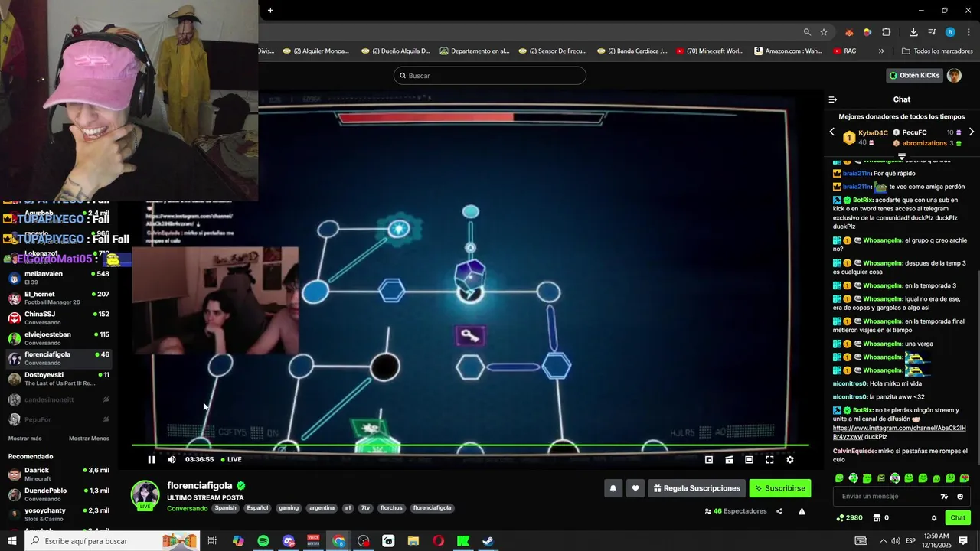
Task: Click Mostrar Menos in the sidebar
Action: coord(89,439)
